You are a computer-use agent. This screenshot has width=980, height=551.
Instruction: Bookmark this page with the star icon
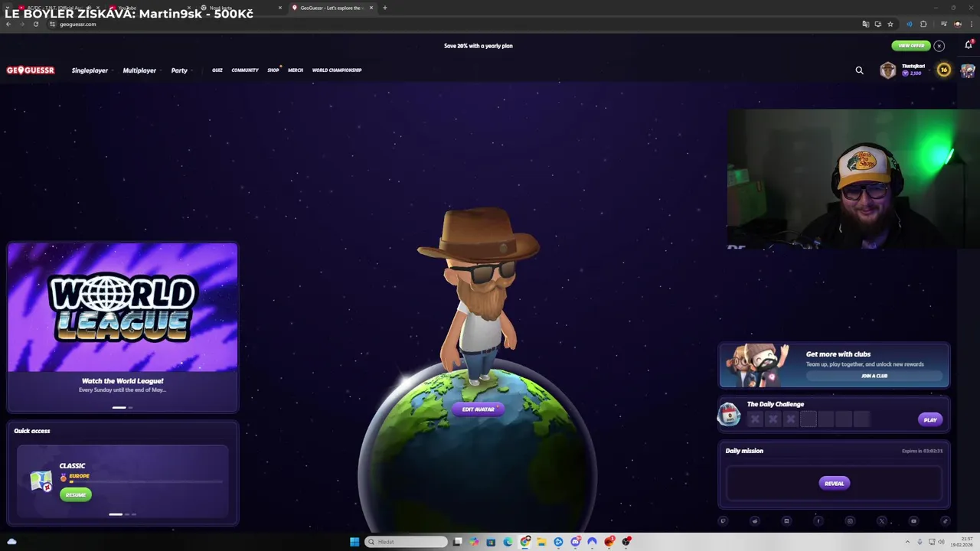click(x=890, y=24)
